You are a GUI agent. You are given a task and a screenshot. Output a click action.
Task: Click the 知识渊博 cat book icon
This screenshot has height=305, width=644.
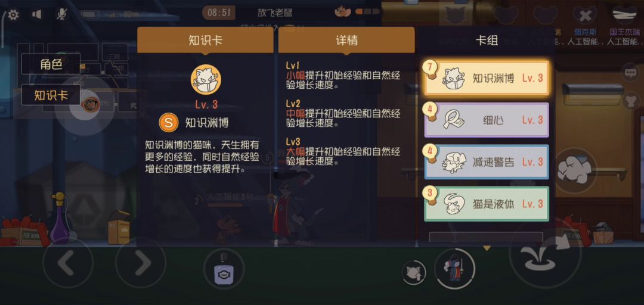(x=206, y=80)
